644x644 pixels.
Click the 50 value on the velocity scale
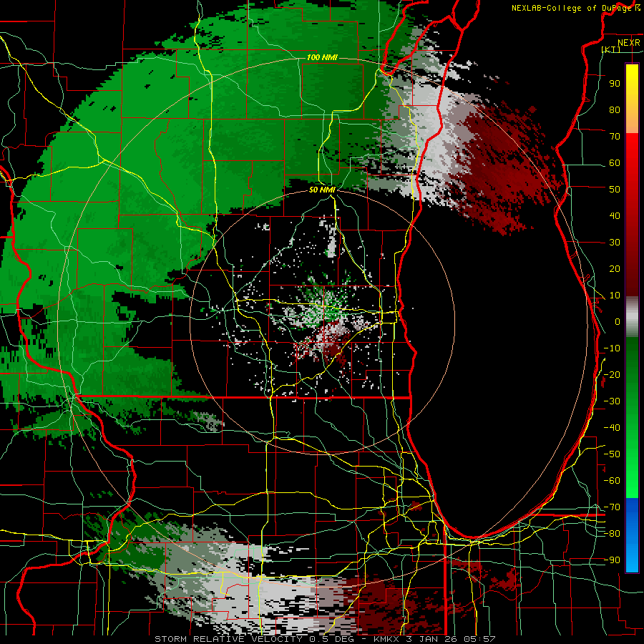615,190
